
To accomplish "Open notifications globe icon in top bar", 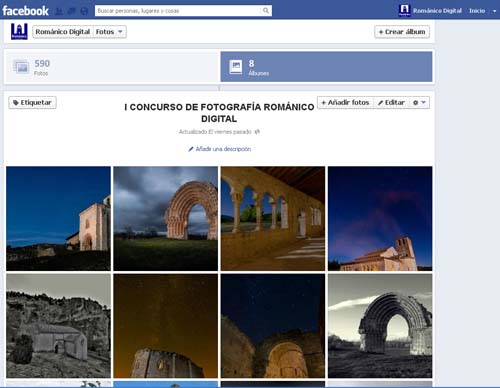I will click(x=84, y=11).
